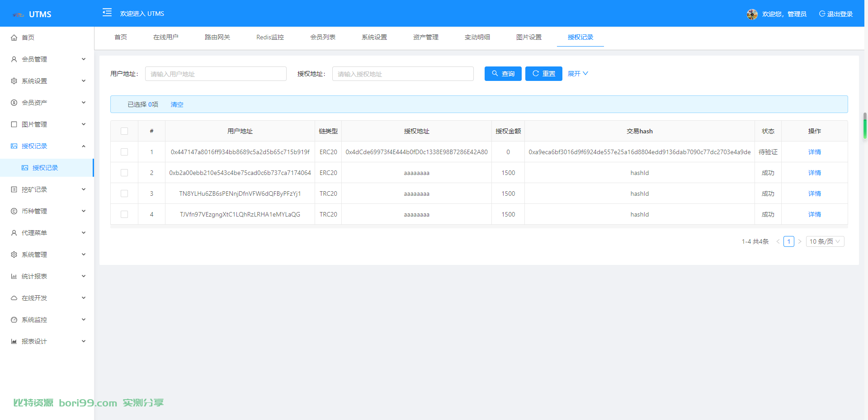Screen dimensions: 868x420
Task: Open 详情 for row 4
Action: click(815, 214)
